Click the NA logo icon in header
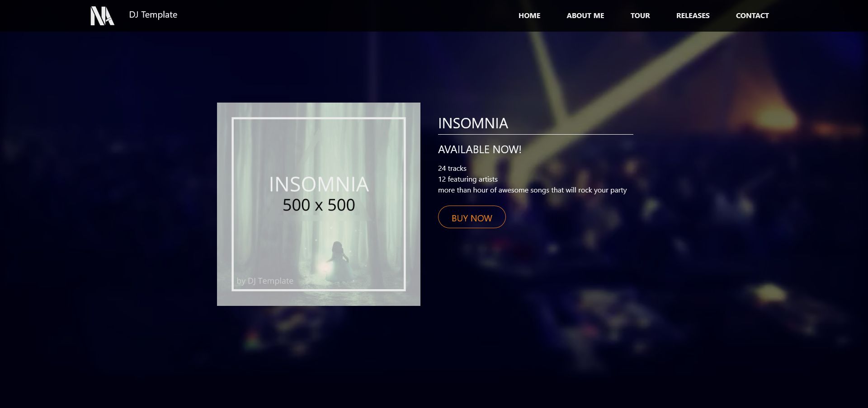 (102, 16)
